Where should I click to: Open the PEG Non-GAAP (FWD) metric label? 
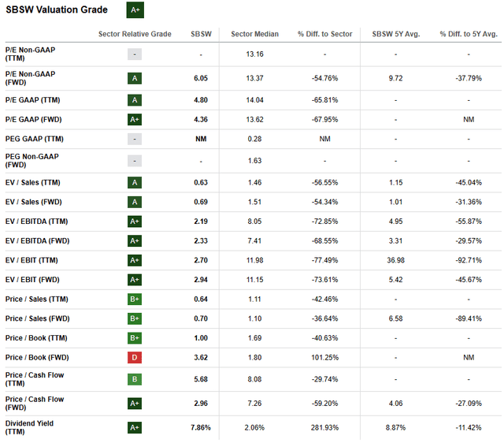point(31,161)
